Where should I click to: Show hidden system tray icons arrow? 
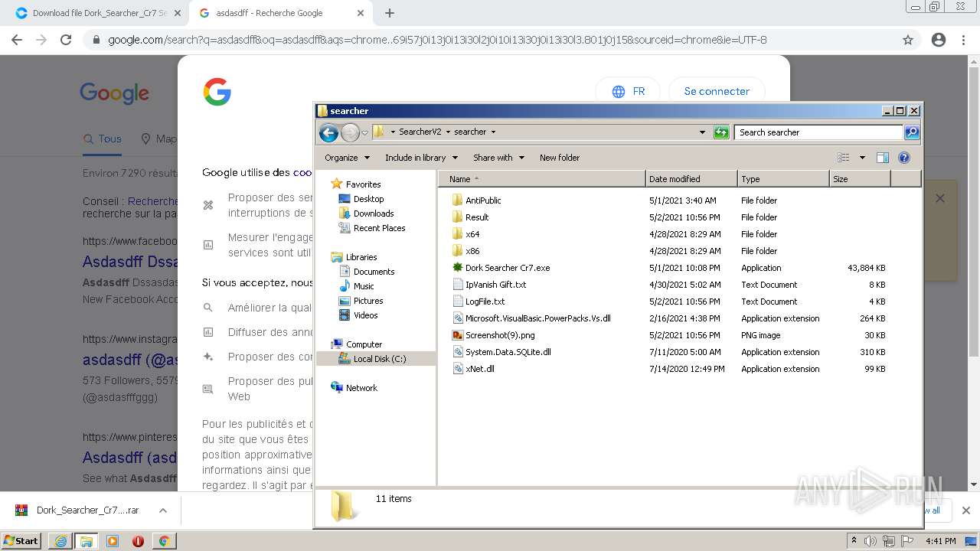tap(854, 541)
